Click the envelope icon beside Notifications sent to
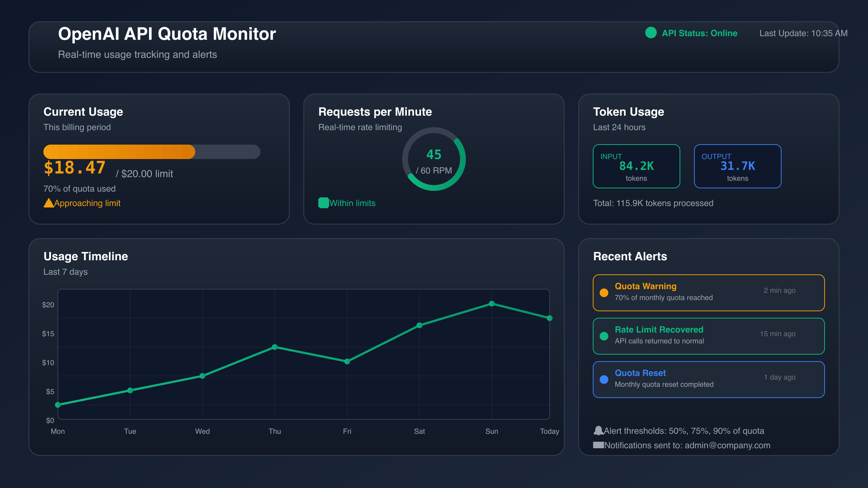This screenshot has height=488, width=868. point(599,445)
